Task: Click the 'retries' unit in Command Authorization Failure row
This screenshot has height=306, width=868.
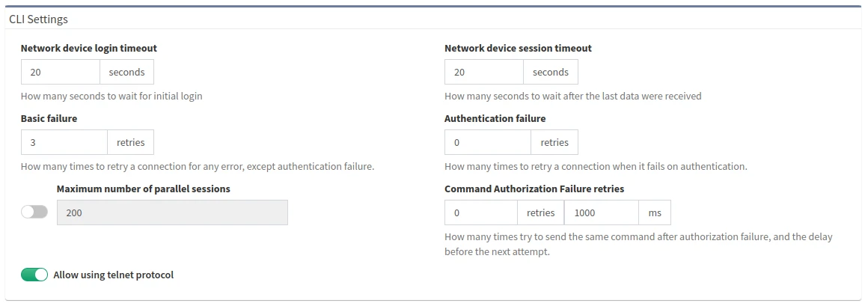Action: tap(540, 212)
